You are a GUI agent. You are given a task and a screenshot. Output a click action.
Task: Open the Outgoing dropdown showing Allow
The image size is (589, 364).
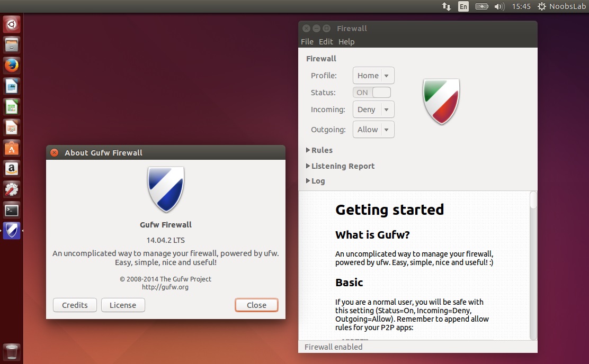click(x=373, y=130)
